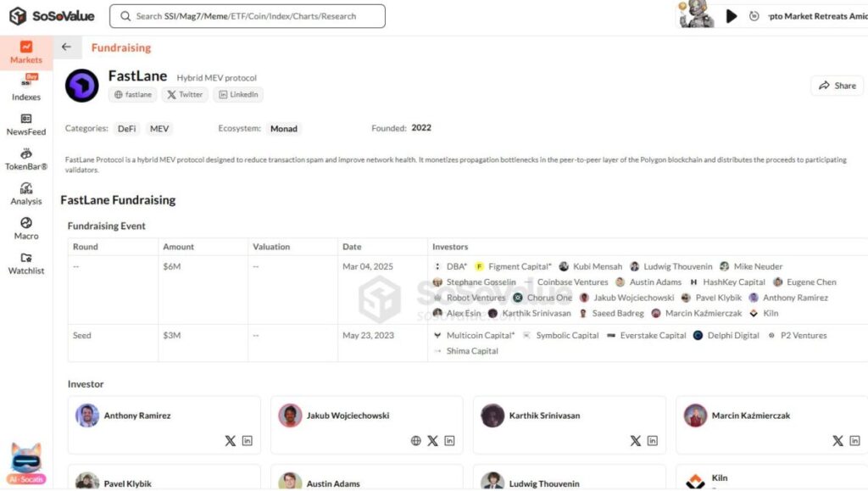Open the NewsFeed sidebar icon

tap(26, 124)
